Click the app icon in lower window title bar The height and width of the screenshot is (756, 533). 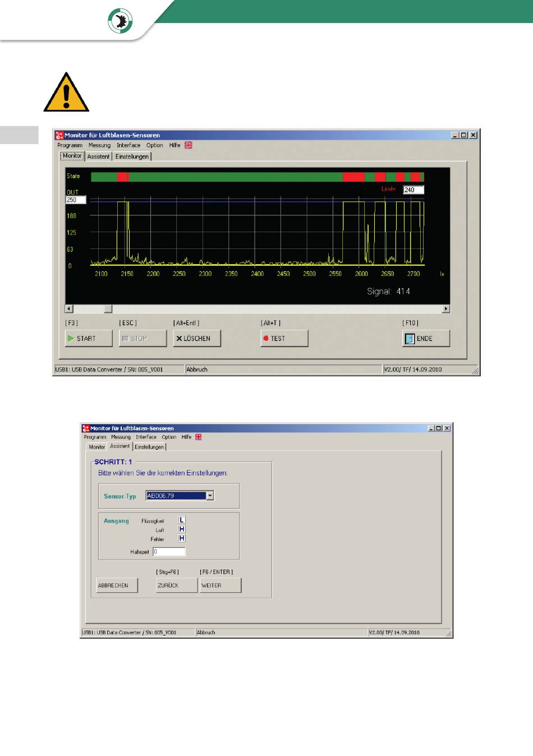pos(86,428)
